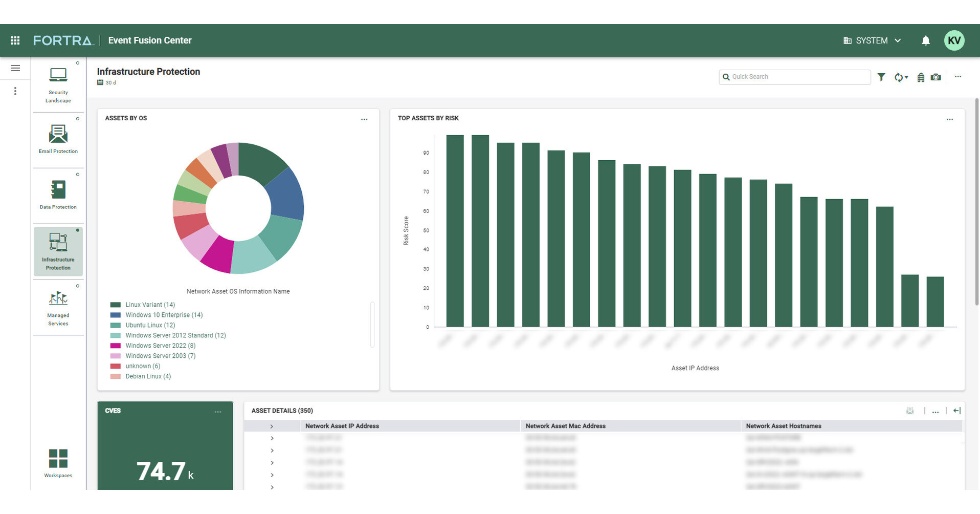Image resolution: width=980 pixels, height=514 pixels.
Task: Toggle the unknown (6) legend item
Action: [142, 366]
